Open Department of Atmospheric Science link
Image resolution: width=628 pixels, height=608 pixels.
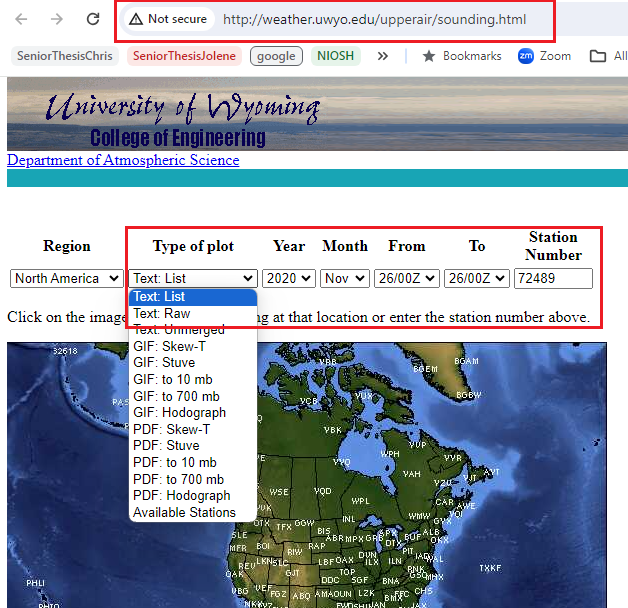point(123,160)
